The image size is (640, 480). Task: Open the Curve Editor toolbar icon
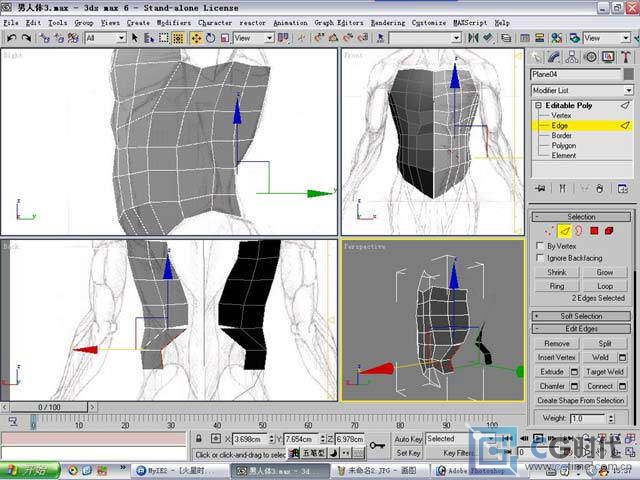(x=525, y=38)
